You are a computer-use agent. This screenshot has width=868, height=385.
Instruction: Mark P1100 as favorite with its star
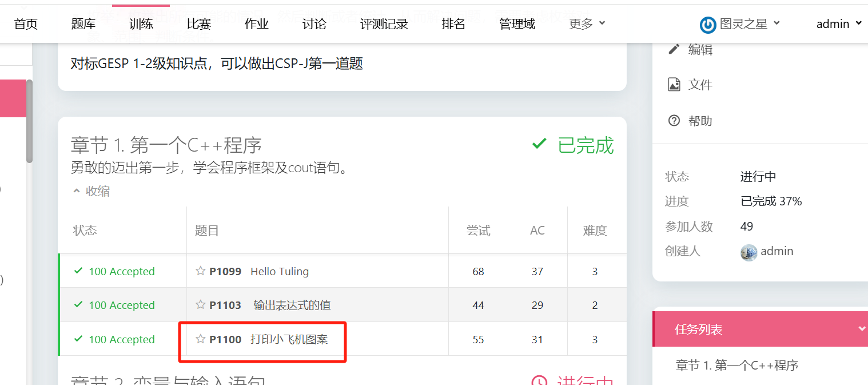(x=200, y=339)
